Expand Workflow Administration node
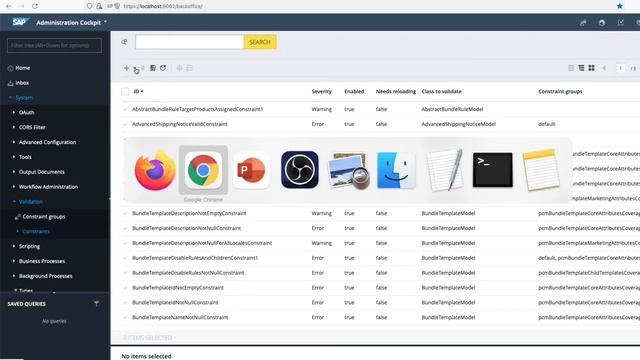 pyautogui.click(x=14, y=187)
